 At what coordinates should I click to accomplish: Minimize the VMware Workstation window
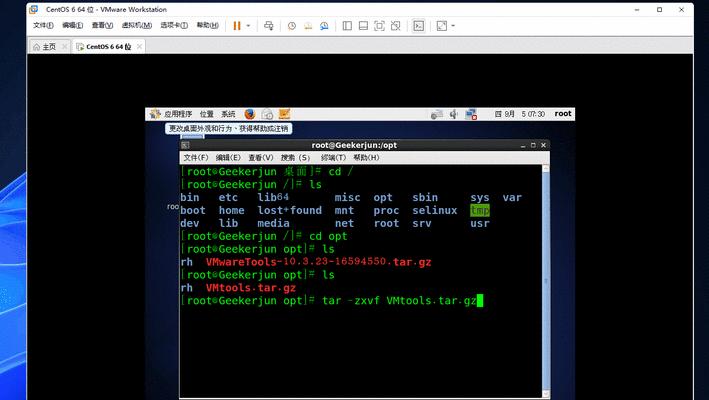tap(637, 9)
